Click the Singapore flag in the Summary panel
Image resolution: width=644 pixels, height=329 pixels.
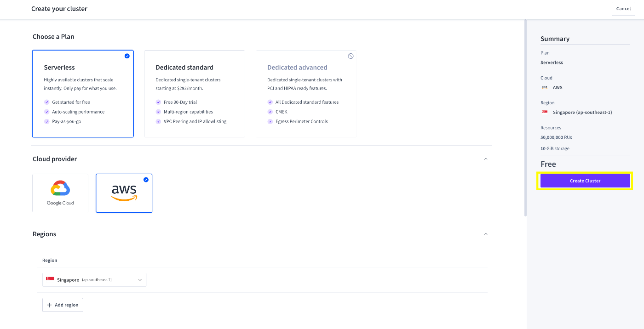pos(545,112)
